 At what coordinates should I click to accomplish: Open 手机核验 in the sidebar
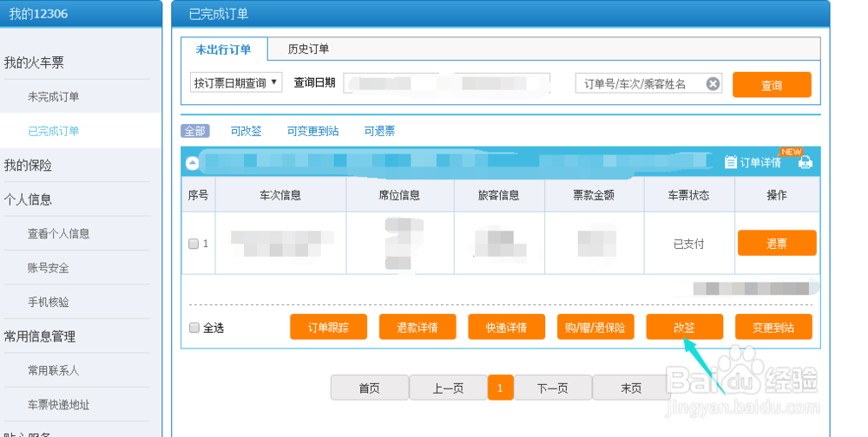(x=49, y=302)
